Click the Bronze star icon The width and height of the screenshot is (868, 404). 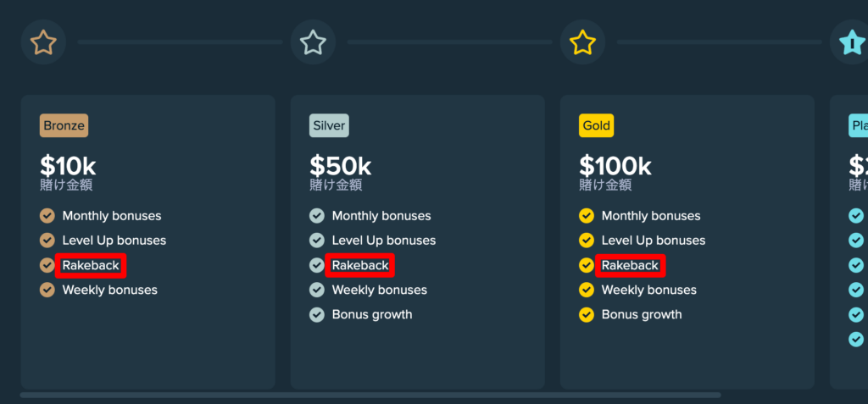click(43, 42)
